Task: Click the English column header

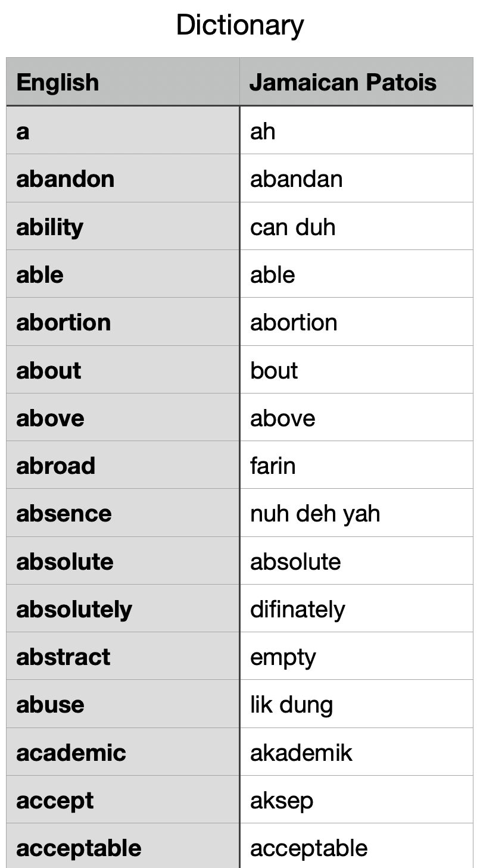Action: pos(58,82)
